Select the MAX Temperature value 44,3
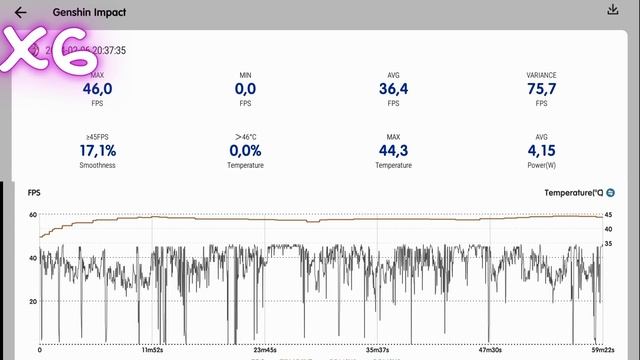The image size is (640, 360). click(x=393, y=151)
